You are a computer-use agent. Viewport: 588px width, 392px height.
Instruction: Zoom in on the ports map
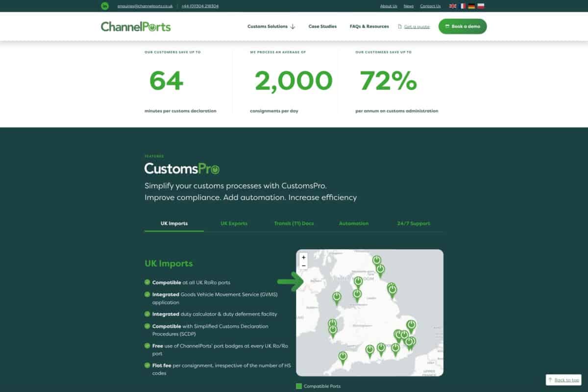pyautogui.click(x=304, y=257)
